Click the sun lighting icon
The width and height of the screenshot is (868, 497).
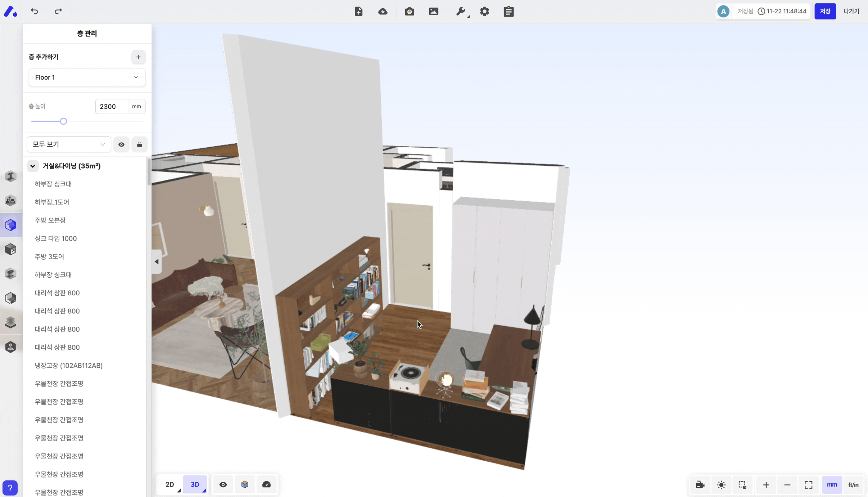(721, 485)
